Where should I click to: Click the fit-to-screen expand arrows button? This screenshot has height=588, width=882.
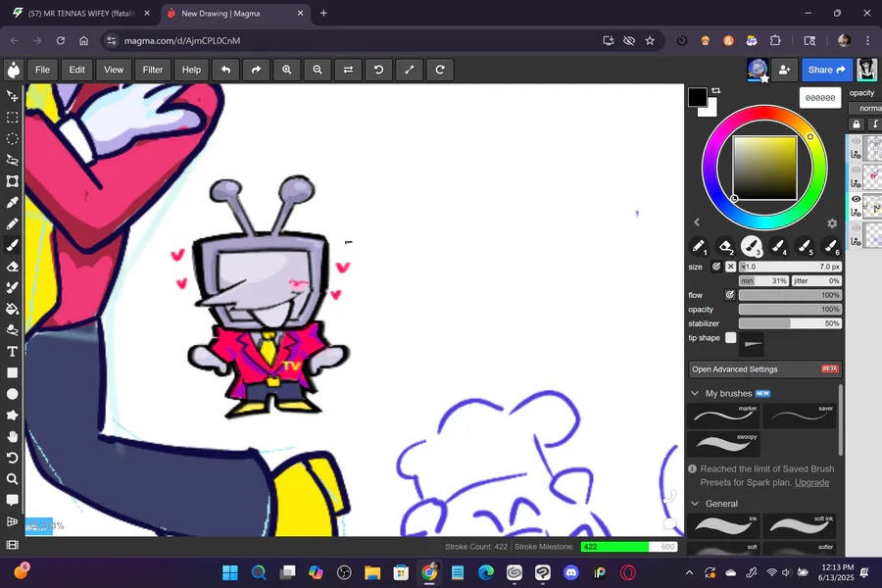coord(410,70)
